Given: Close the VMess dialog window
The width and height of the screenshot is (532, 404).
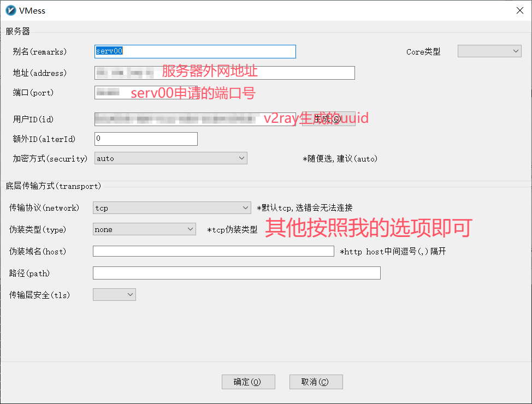Looking at the screenshot, I should pyautogui.click(x=520, y=10).
